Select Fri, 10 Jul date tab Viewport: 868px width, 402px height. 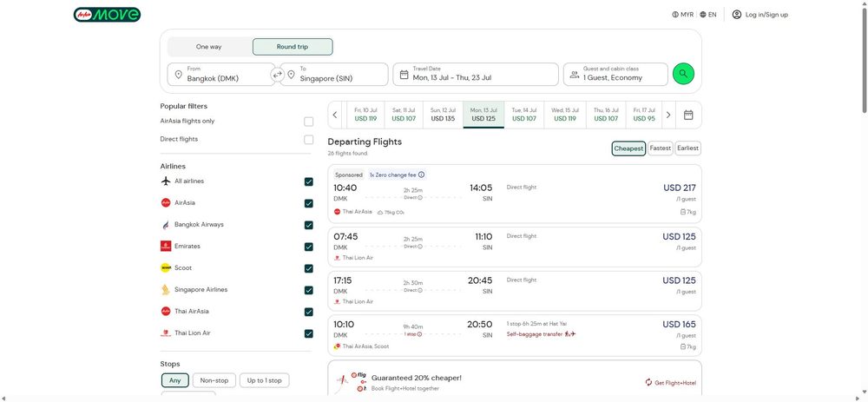click(365, 115)
